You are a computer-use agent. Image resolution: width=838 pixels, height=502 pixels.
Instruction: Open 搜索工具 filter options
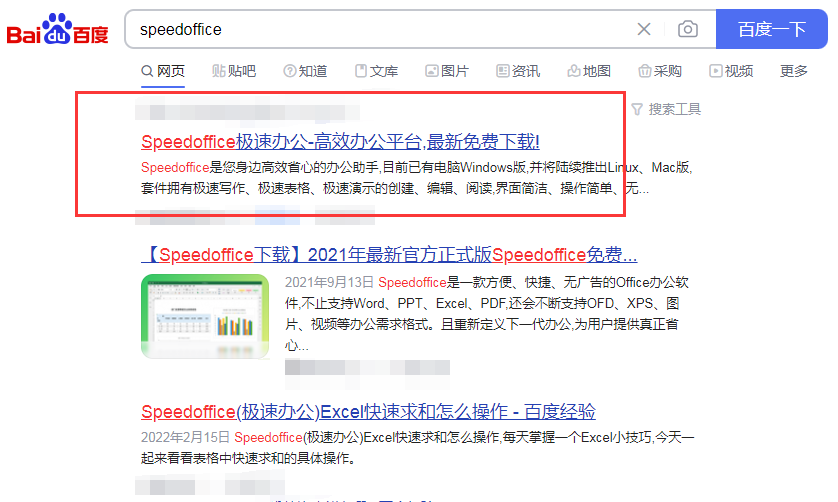tap(666, 110)
